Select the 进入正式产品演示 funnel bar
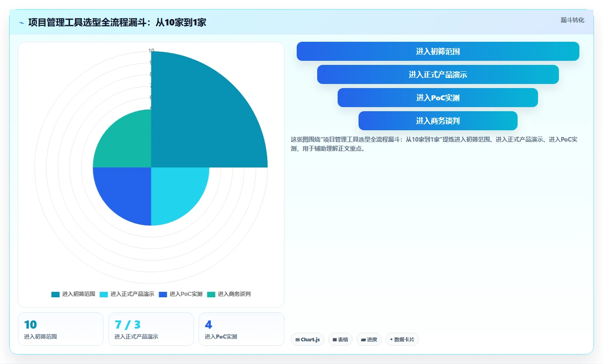Image resolution: width=603 pixels, height=364 pixels. click(x=438, y=74)
